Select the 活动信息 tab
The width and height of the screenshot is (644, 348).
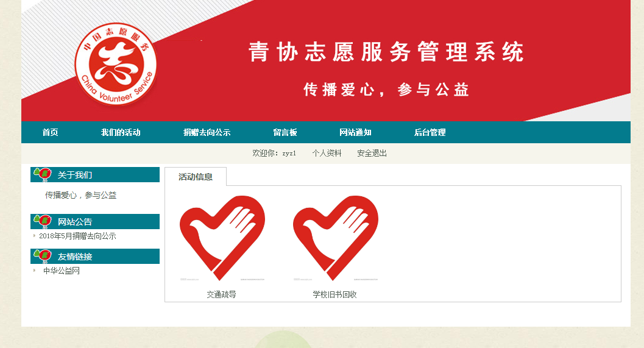point(196,177)
